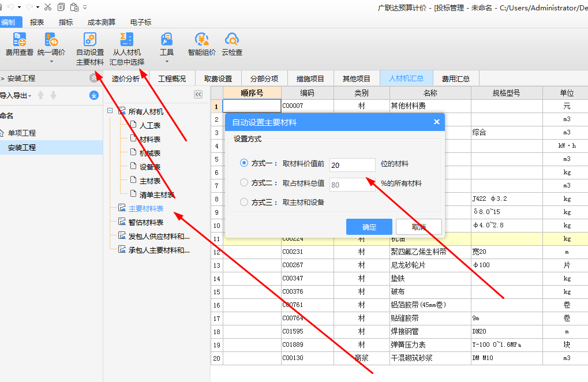
Task: Select 清单主材表 in the tree
Action: pos(157,194)
